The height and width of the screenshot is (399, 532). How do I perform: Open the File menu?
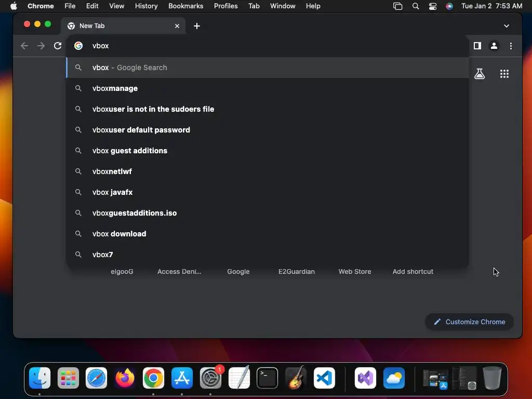coord(70,6)
